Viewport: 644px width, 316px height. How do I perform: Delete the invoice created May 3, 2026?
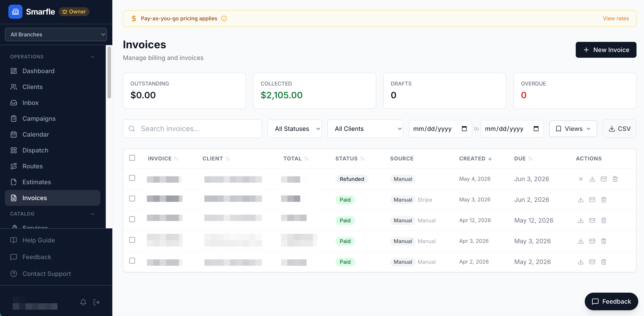(x=604, y=200)
